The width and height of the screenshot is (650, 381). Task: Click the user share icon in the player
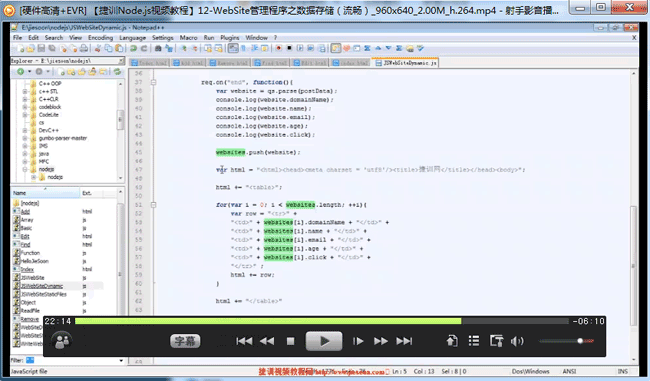pyautogui.click(x=62, y=341)
